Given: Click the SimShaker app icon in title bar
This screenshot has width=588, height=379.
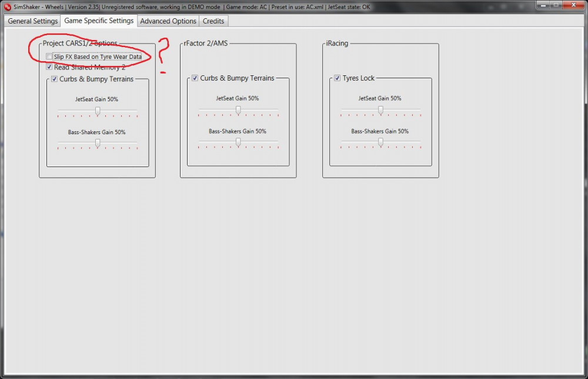Looking at the screenshot, I should pyautogui.click(x=8, y=6).
